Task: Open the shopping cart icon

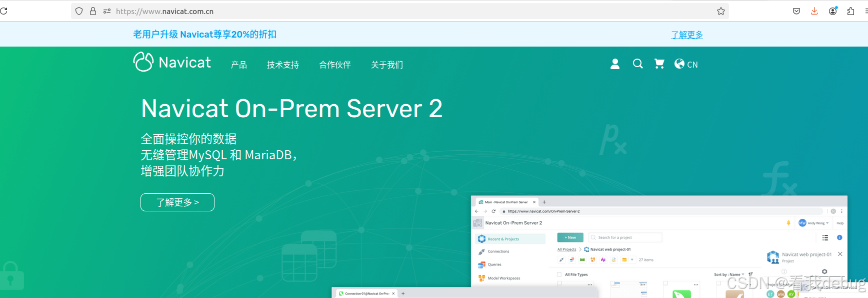Action: (659, 64)
